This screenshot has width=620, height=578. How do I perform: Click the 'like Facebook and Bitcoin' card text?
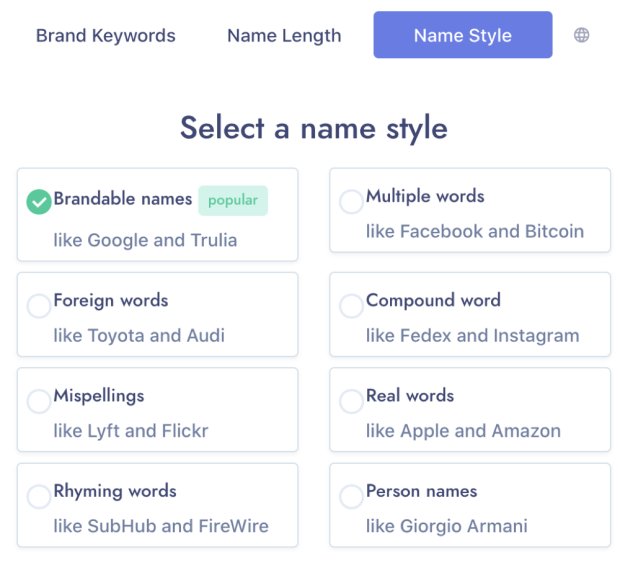pyautogui.click(x=474, y=231)
